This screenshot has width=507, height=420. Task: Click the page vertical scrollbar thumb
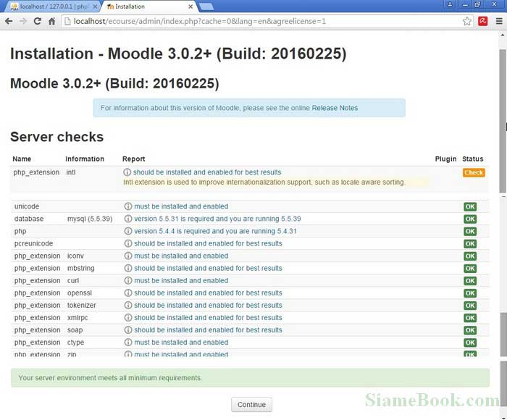(503, 121)
